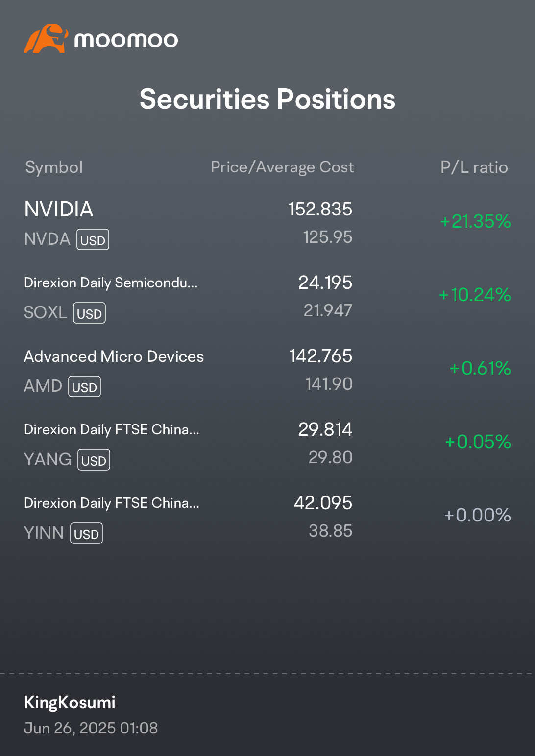Open the Advanced Micro Devices position
Screen dimensions: 535x756
pos(267,370)
